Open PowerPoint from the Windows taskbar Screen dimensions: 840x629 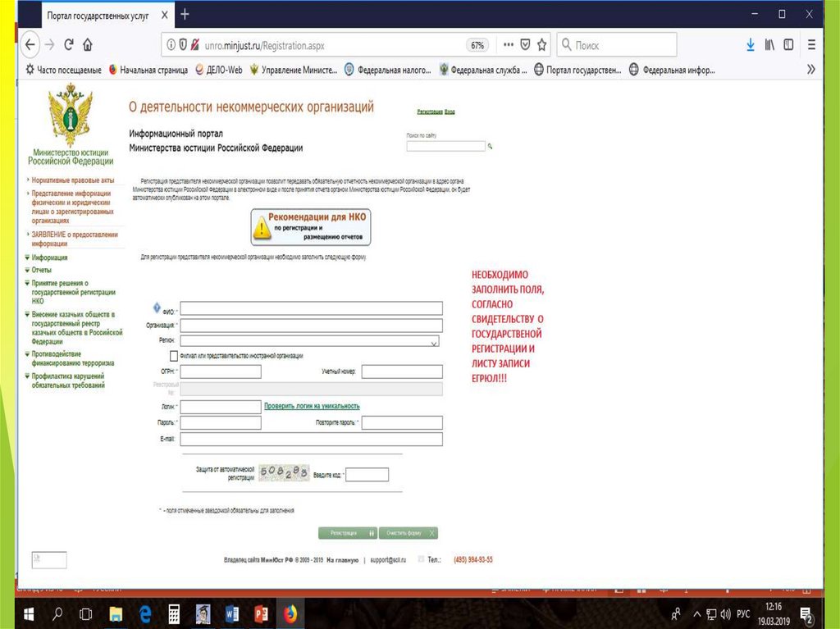[261, 614]
